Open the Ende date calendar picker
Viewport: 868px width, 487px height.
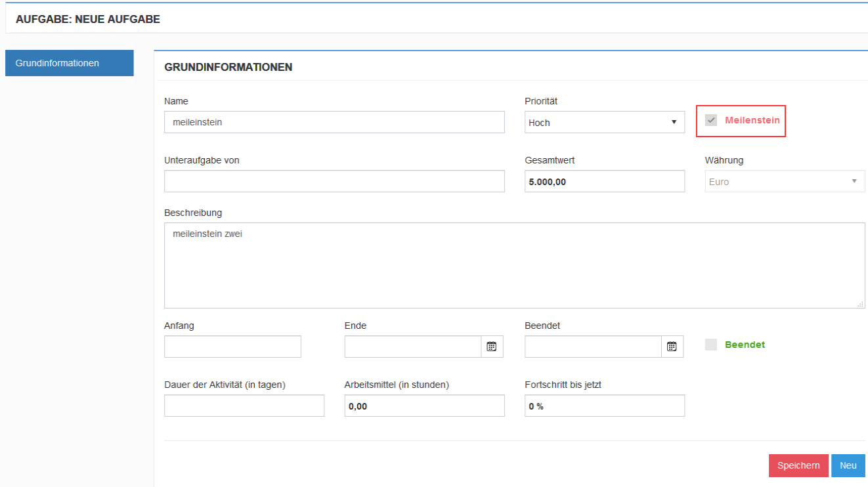click(x=492, y=347)
